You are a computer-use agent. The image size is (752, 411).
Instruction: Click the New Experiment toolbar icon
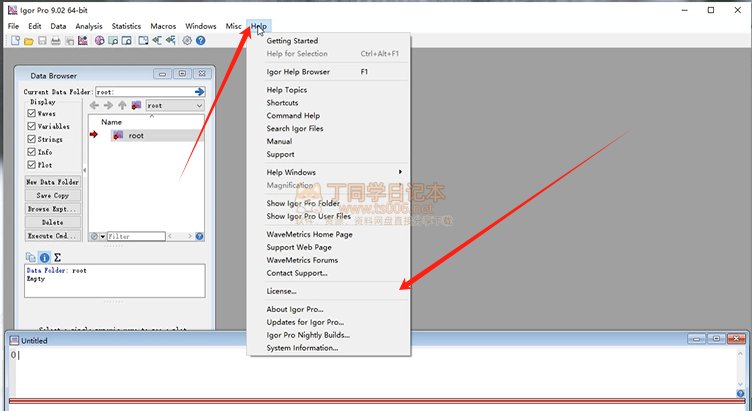click(x=15, y=41)
